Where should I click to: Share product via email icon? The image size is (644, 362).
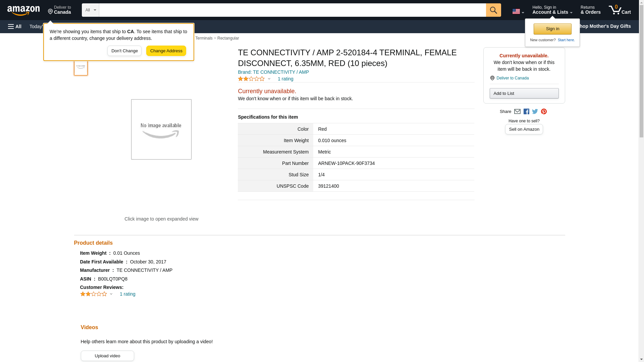[x=517, y=112]
